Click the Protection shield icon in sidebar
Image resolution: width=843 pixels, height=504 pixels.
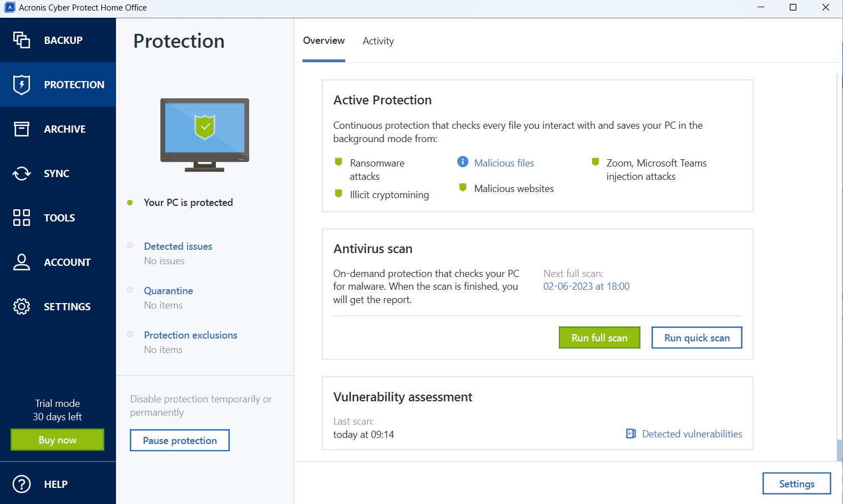point(22,84)
